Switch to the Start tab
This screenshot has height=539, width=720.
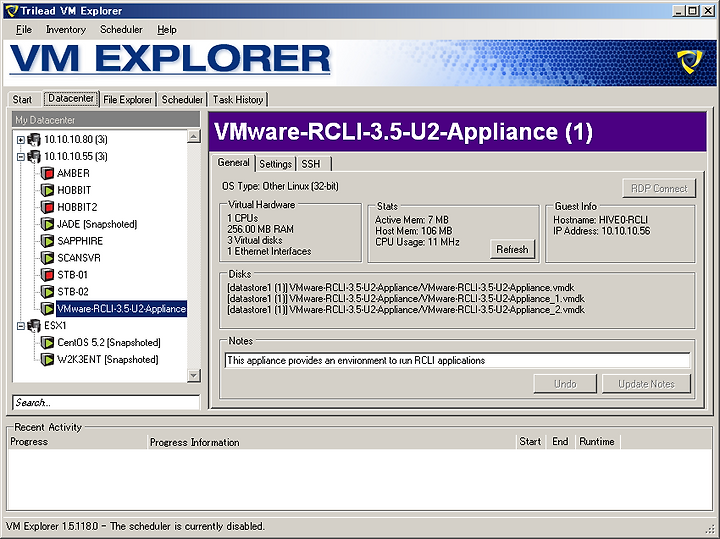(x=22, y=100)
